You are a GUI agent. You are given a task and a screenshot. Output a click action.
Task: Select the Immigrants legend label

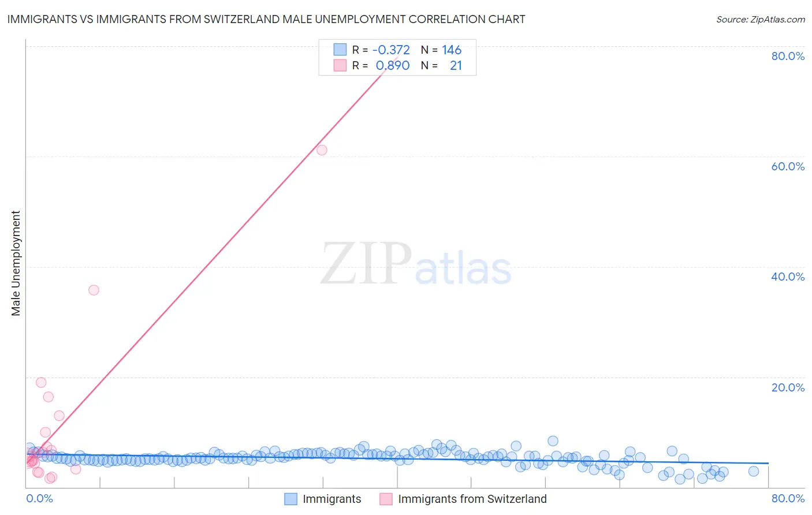tap(332, 499)
